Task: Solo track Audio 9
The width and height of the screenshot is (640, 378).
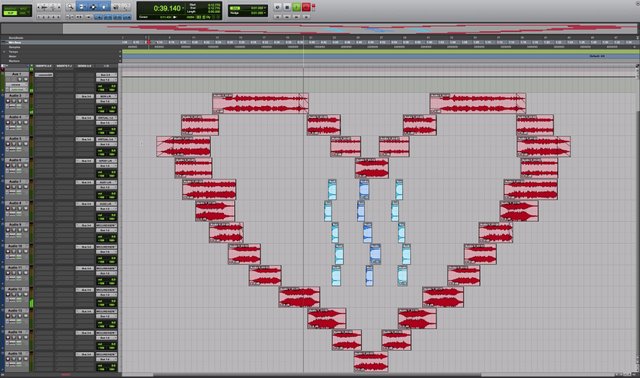Action: 20,230
